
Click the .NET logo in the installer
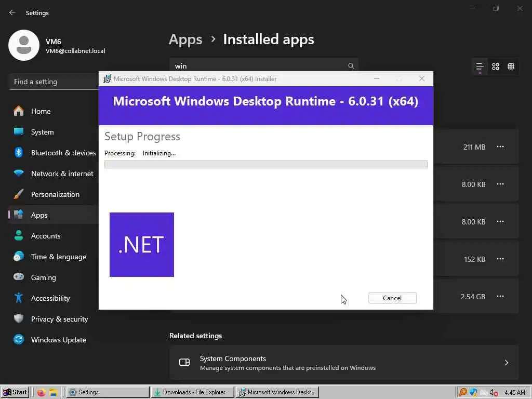tap(142, 245)
